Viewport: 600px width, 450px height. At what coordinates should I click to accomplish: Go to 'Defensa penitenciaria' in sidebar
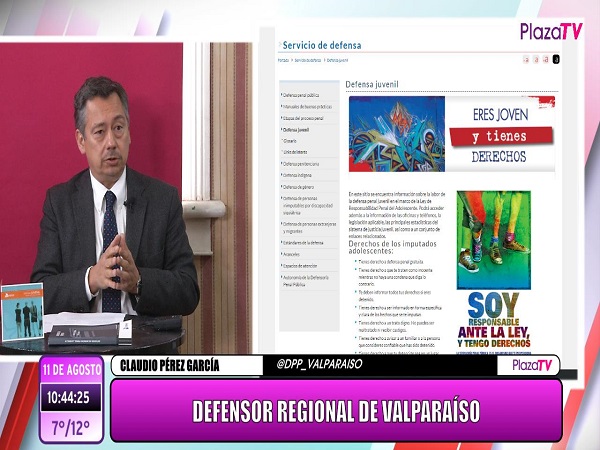click(x=301, y=164)
